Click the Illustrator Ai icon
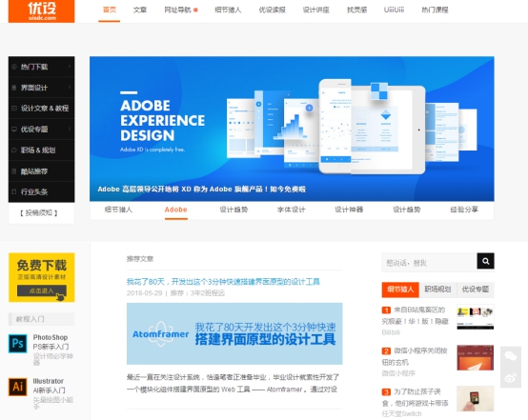Image resolution: width=528 pixels, height=420 pixels. click(17, 387)
